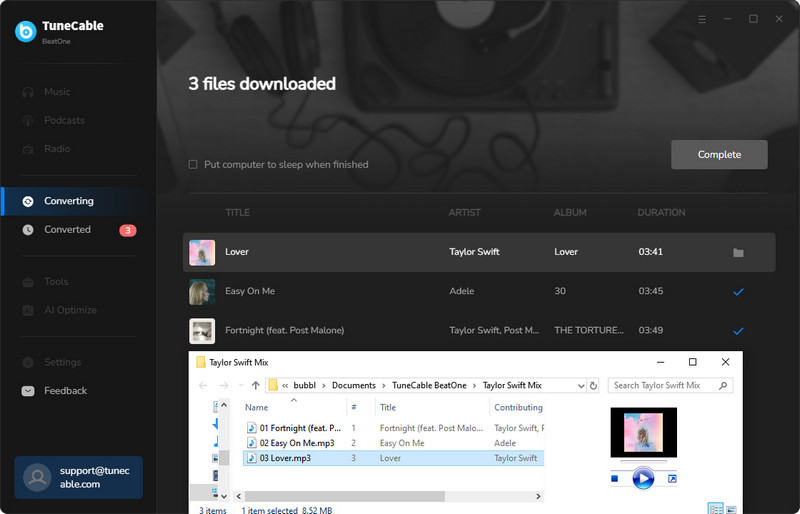Viewport: 800px width, 514px height.
Task: Open Settings in the sidebar
Action: pos(62,362)
